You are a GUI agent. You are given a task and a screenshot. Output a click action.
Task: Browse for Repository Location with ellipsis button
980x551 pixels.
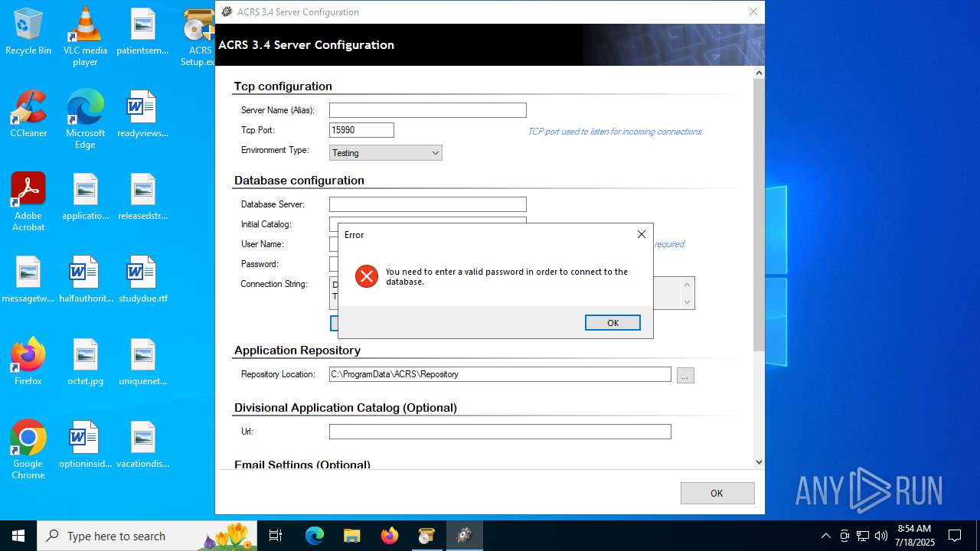tap(685, 375)
